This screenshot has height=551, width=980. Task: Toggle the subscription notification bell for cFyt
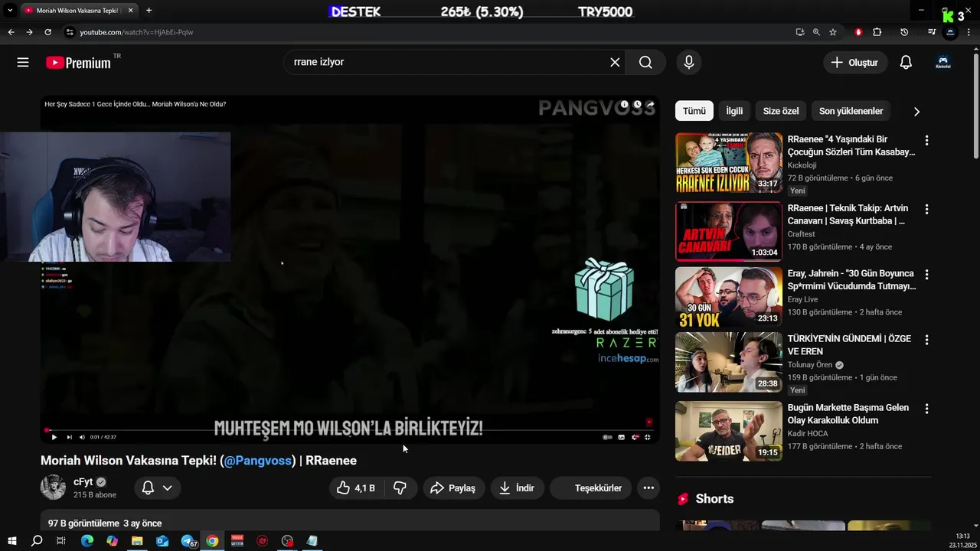coord(149,487)
